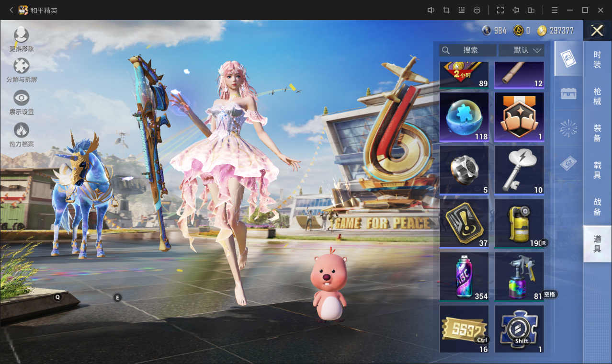Open 展示设置 display settings eye icon

(x=22, y=98)
